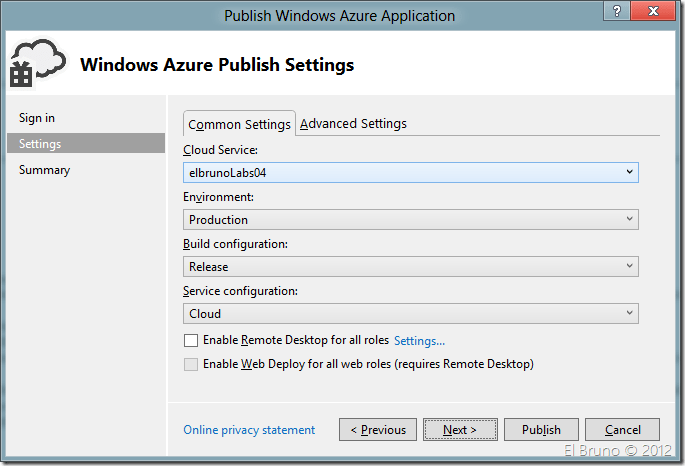The image size is (685, 466).
Task: Open the Online privacy statement link
Action: [x=249, y=430]
